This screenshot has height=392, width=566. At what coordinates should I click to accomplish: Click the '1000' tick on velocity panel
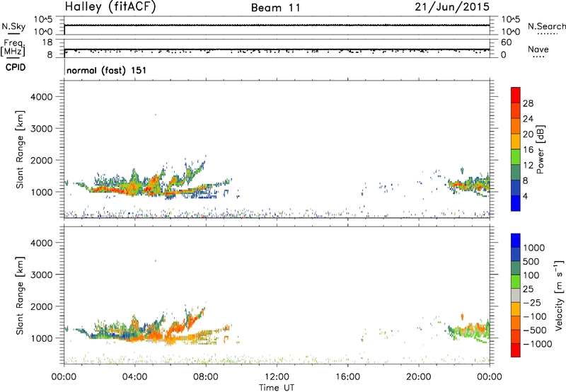[x=41, y=338]
